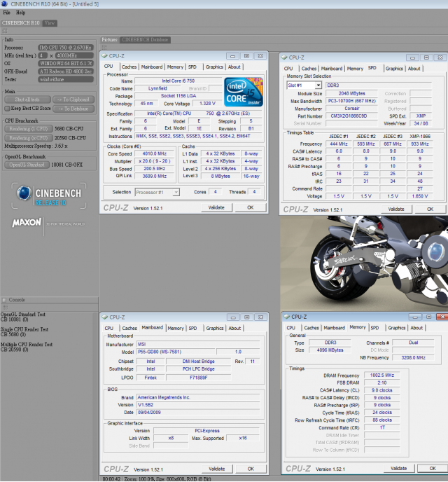Open Memory tab in the MSI Mainboard CPU-Z window
This screenshot has height=482, width=448.
(x=176, y=329)
